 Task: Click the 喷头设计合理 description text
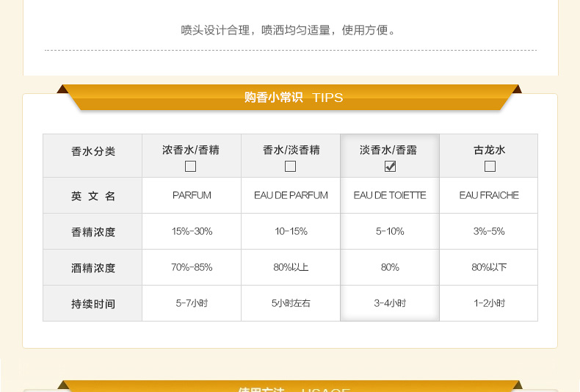290,31
